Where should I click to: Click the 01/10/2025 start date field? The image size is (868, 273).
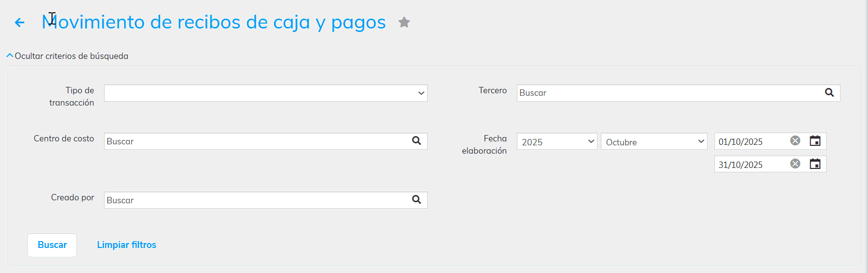750,141
